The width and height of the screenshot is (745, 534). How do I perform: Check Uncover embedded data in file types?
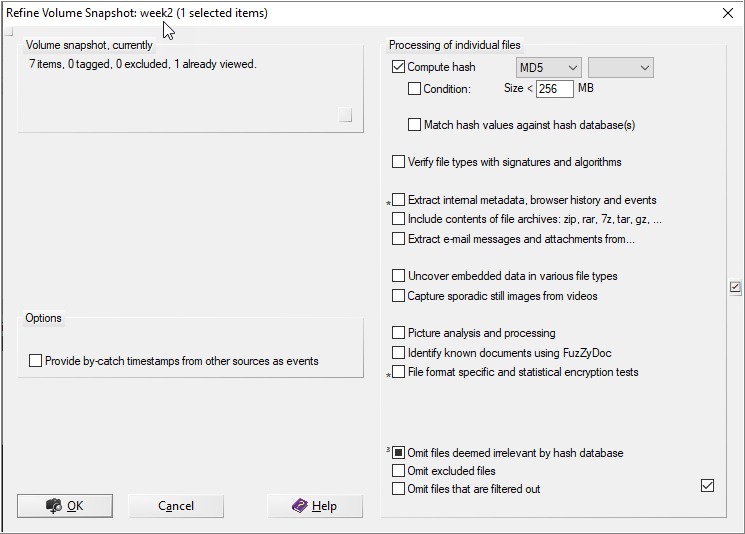[399, 276]
